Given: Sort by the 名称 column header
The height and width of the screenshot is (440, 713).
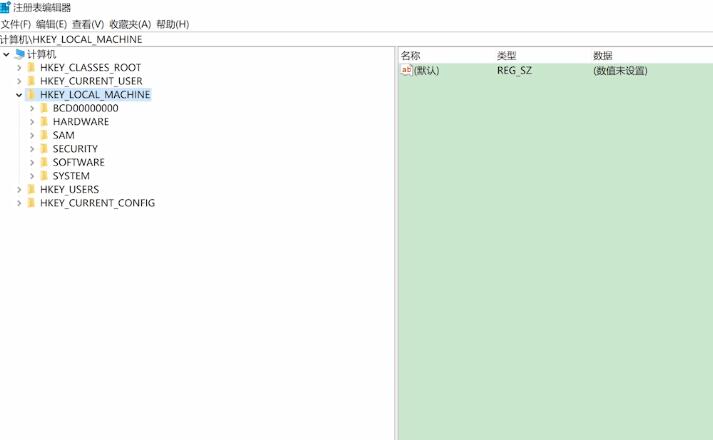Looking at the screenshot, I should [411, 55].
